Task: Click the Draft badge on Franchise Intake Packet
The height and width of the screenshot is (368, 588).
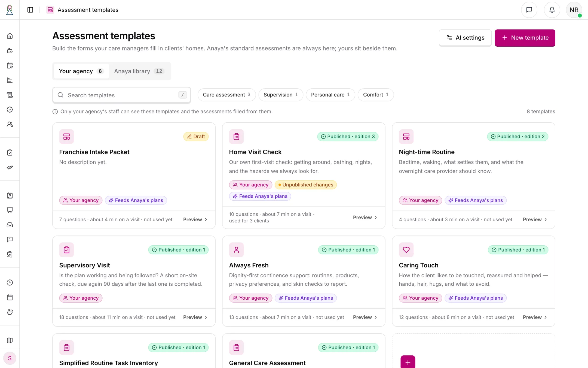Action: pos(196,137)
